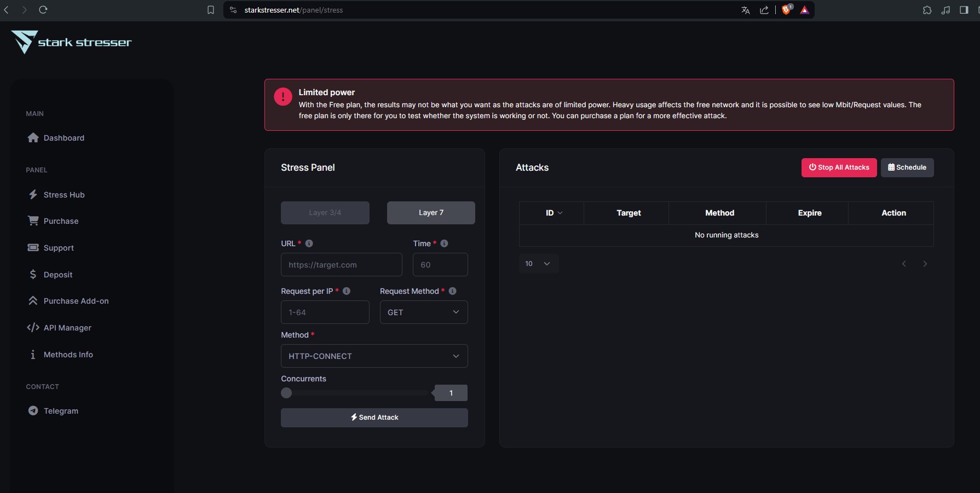This screenshot has height=493, width=980.
Task: Click the 'No running attacks' text
Action: point(727,235)
